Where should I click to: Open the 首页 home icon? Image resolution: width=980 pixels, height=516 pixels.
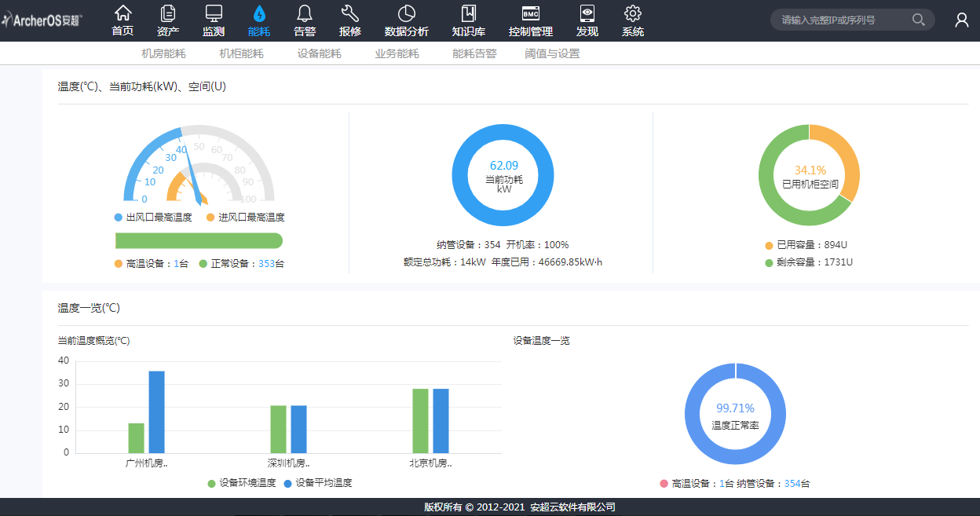pyautogui.click(x=122, y=13)
